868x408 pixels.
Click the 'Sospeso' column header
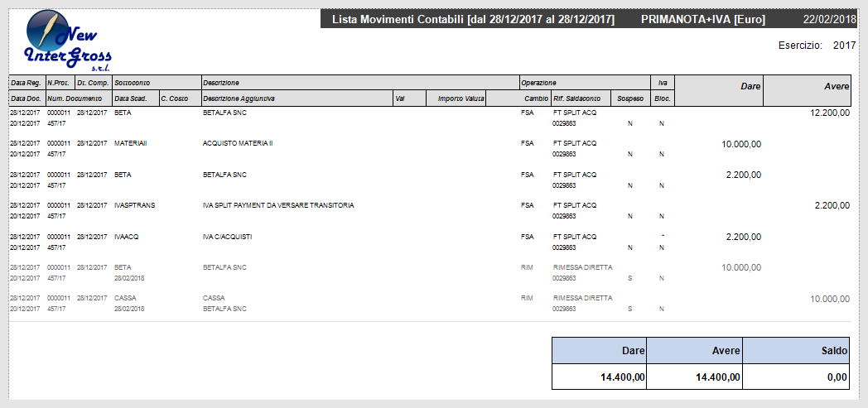click(630, 98)
